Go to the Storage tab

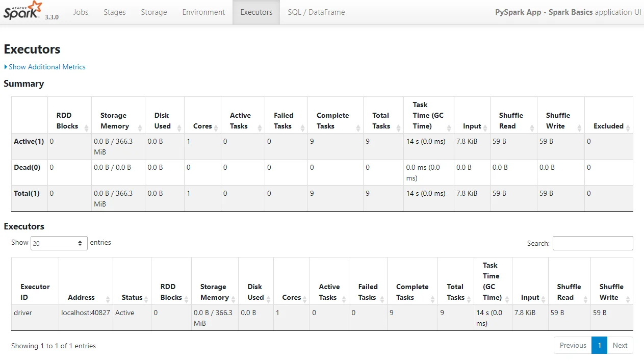click(x=154, y=12)
